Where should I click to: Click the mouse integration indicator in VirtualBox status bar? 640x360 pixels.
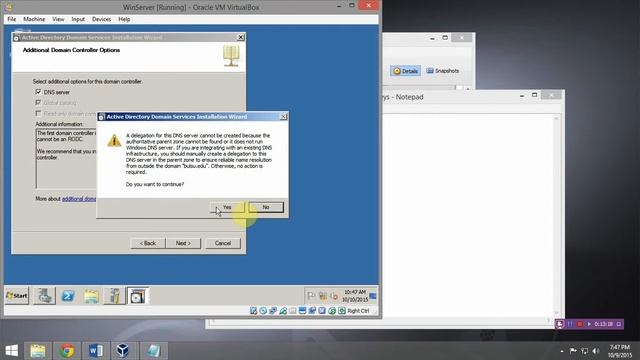[x=332, y=311]
